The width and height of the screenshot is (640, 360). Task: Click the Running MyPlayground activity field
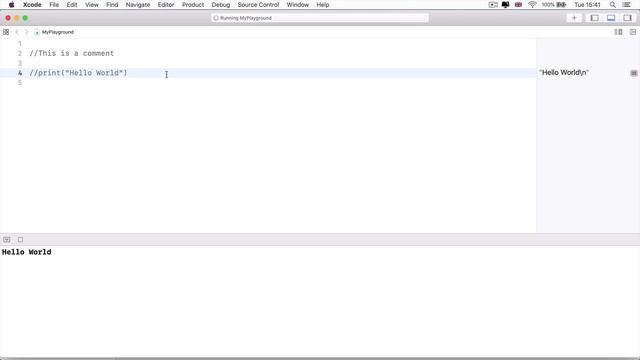pos(320,18)
